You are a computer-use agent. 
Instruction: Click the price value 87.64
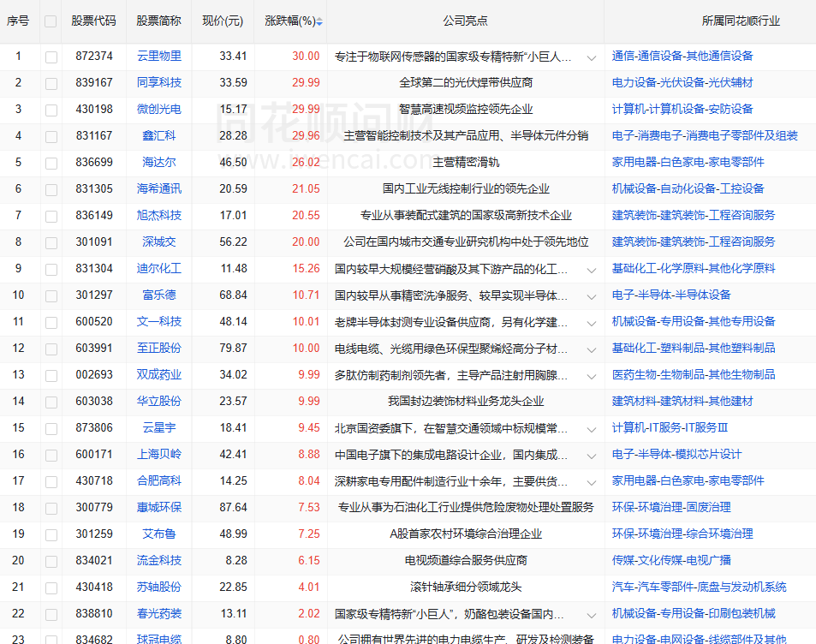233,507
